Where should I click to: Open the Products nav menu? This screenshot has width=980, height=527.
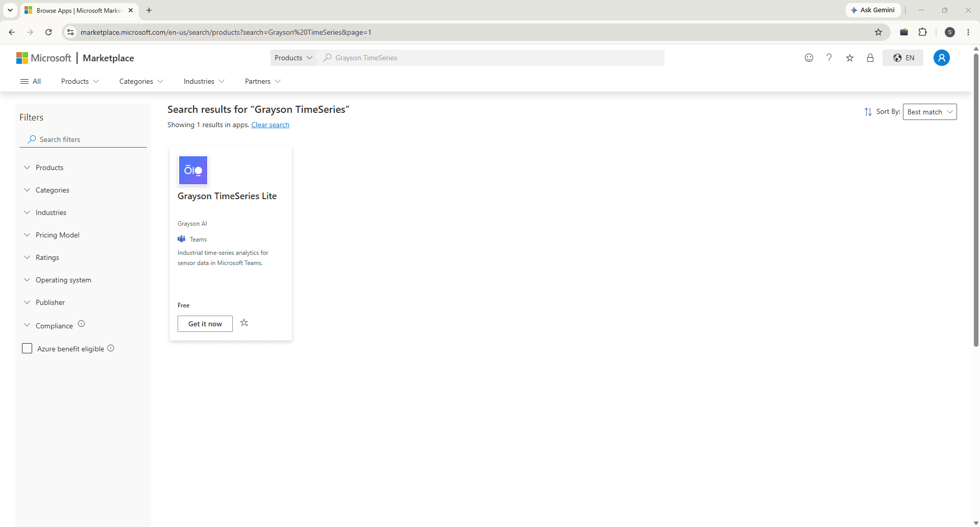pos(80,81)
